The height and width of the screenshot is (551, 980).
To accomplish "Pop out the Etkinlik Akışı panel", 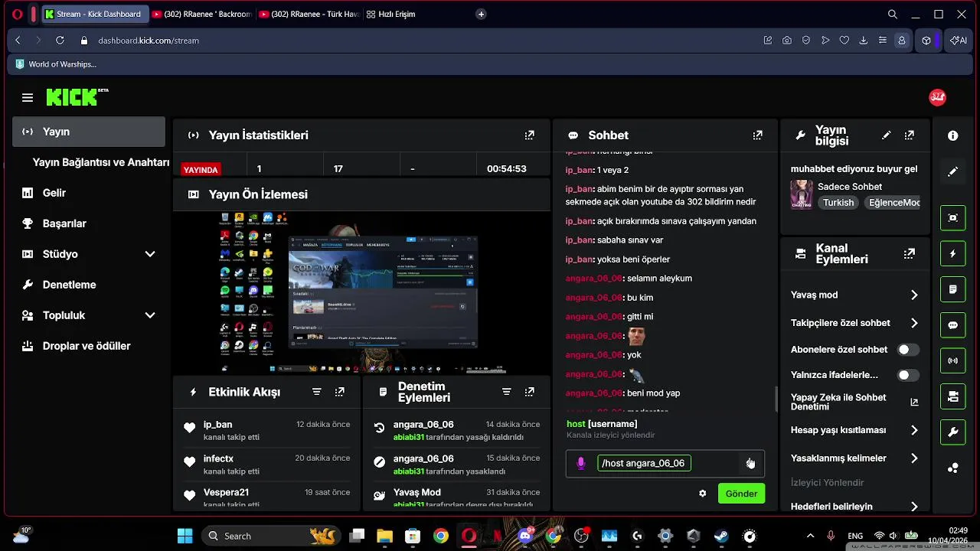I will [339, 392].
